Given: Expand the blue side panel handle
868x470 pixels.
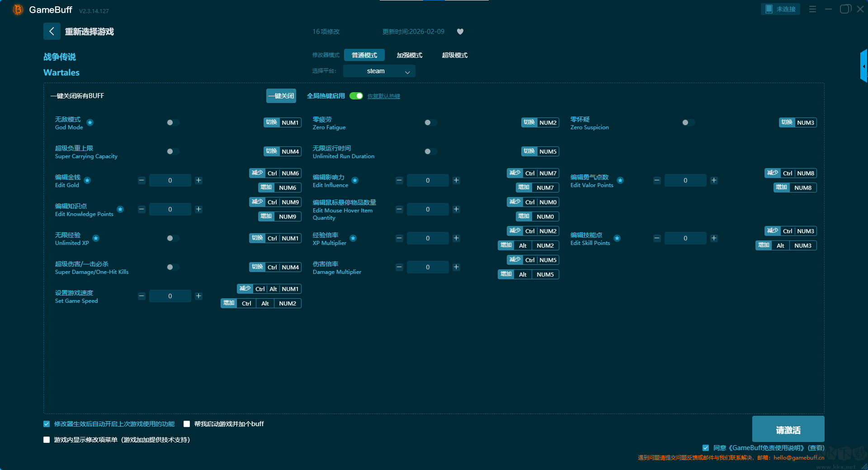Looking at the screenshot, I should coord(864,66).
